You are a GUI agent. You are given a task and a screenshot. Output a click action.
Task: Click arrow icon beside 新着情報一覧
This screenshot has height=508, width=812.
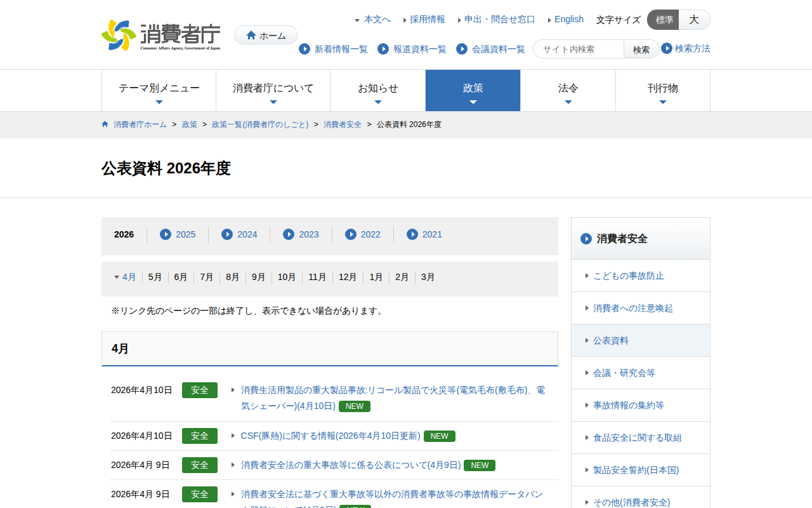304,49
